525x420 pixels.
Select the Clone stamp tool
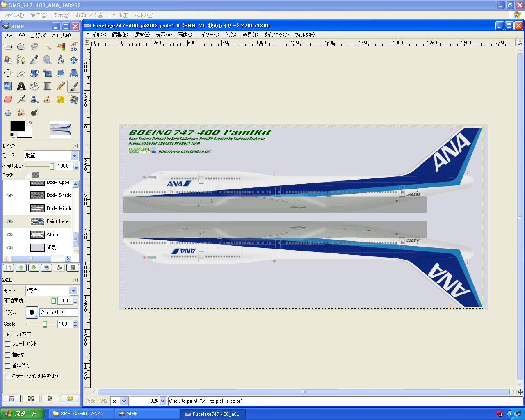click(x=47, y=99)
